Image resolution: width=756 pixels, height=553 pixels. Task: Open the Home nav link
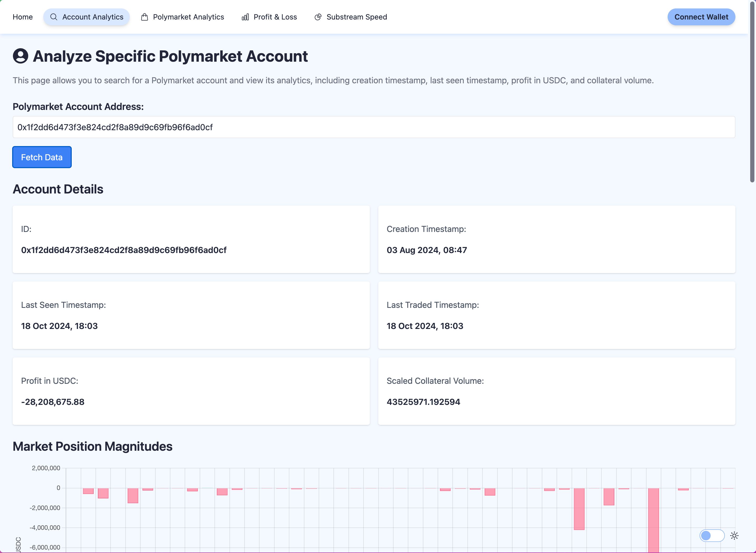click(22, 17)
